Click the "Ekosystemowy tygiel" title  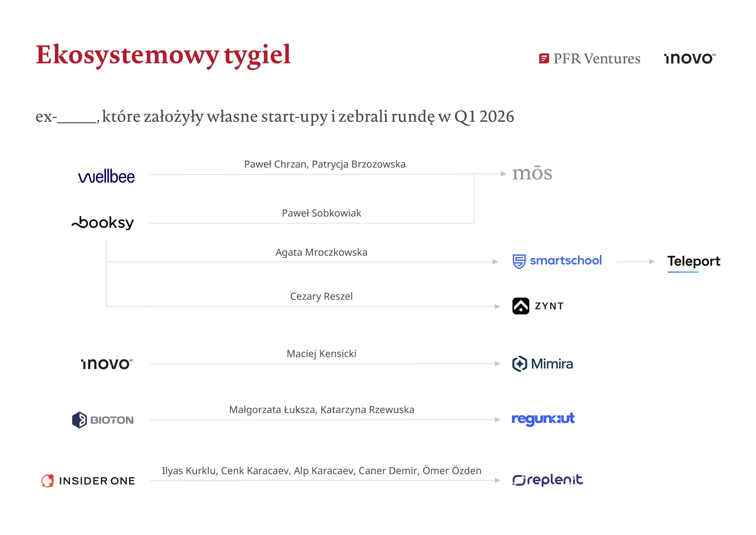(x=163, y=55)
